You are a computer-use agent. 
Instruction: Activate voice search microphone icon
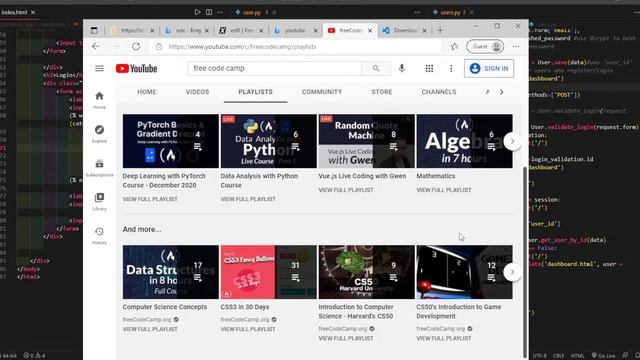pos(402,68)
